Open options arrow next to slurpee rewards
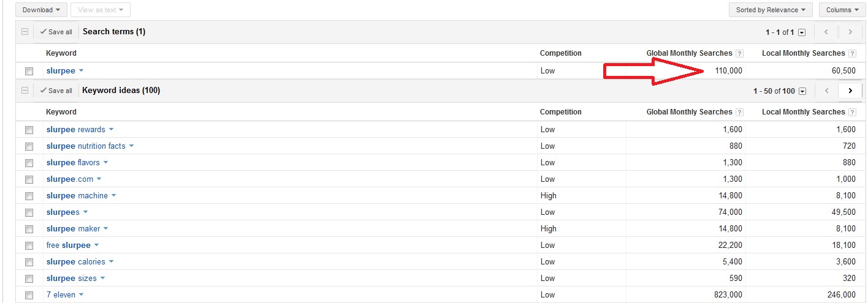This screenshot has width=868, height=303. pyautogui.click(x=111, y=130)
